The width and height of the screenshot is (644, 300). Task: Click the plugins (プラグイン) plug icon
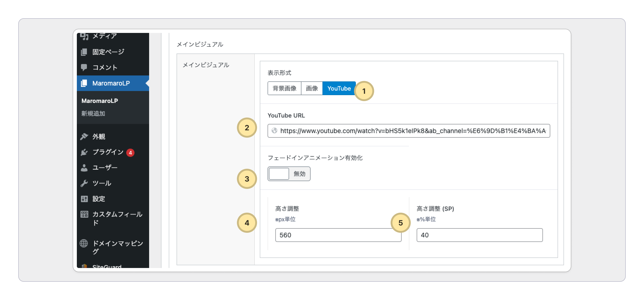pos(84,152)
